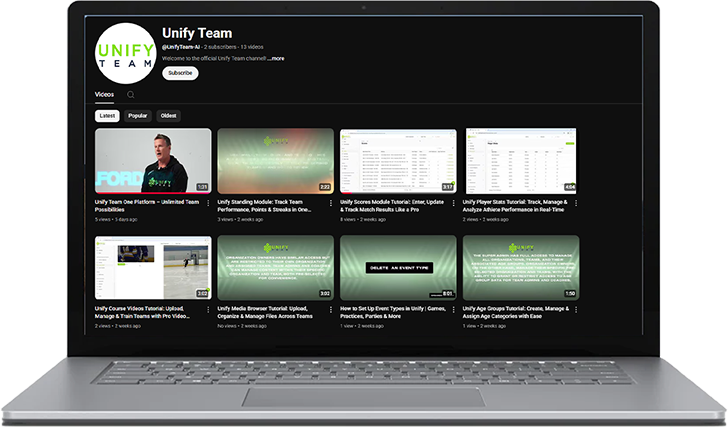Click the '@UnifyTeam-AI' channel handle
The width and height of the screenshot is (728, 427).
pos(181,47)
